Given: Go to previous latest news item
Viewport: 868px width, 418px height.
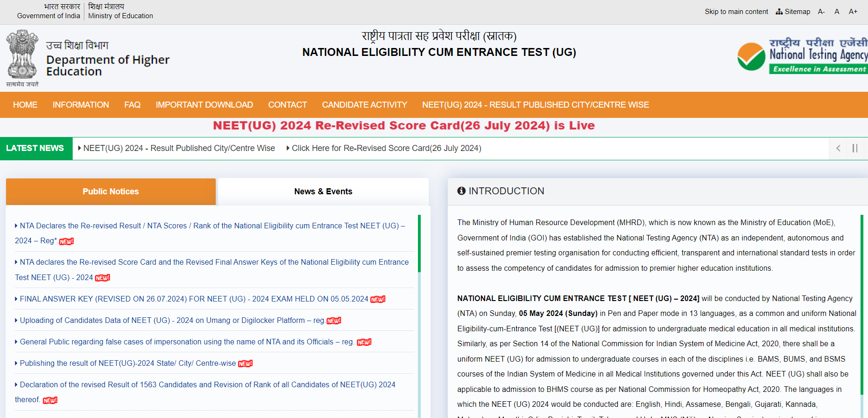Looking at the screenshot, I should click(838, 148).
